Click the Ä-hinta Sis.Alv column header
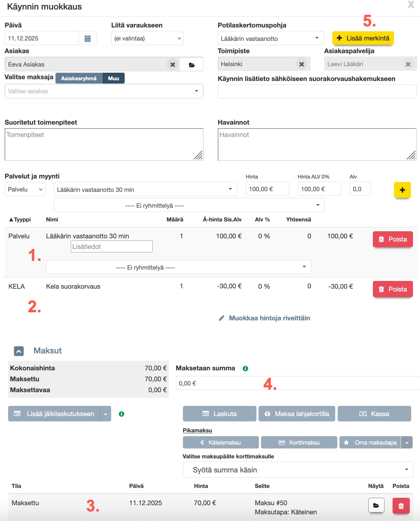Viewport: 420px width, 521px height. [x=222, y=220]
